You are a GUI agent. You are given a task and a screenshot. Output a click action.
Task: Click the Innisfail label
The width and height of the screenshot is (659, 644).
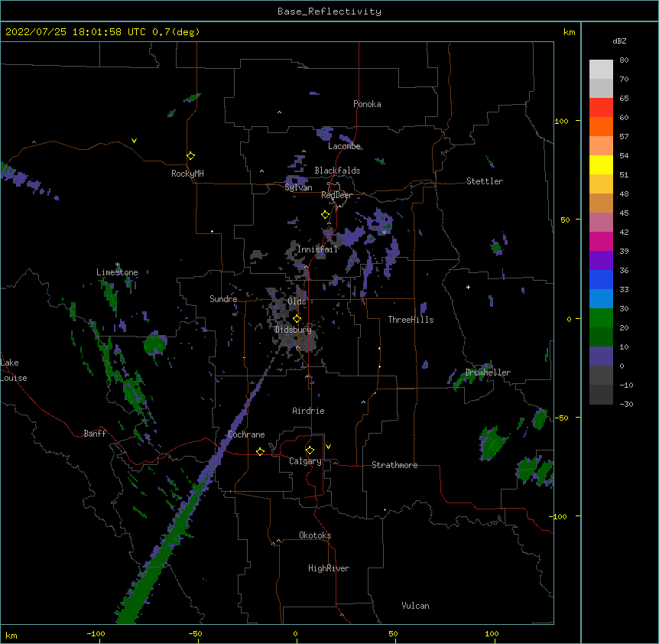coord(318,249)
